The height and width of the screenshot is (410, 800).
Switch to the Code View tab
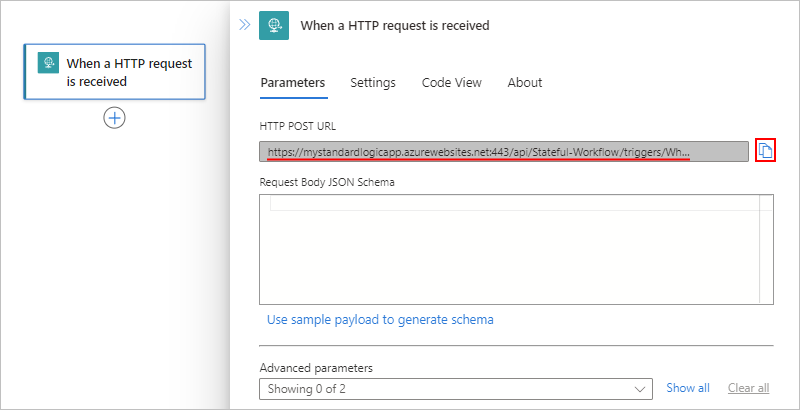coord(451,82)
